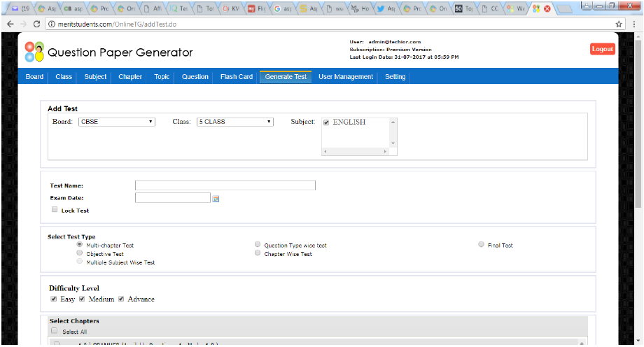Image resolution: width=644 pixels, height=347 pixels.
Task: Open calendar picker next to Exam Date
Action: (x=216, y=199)
